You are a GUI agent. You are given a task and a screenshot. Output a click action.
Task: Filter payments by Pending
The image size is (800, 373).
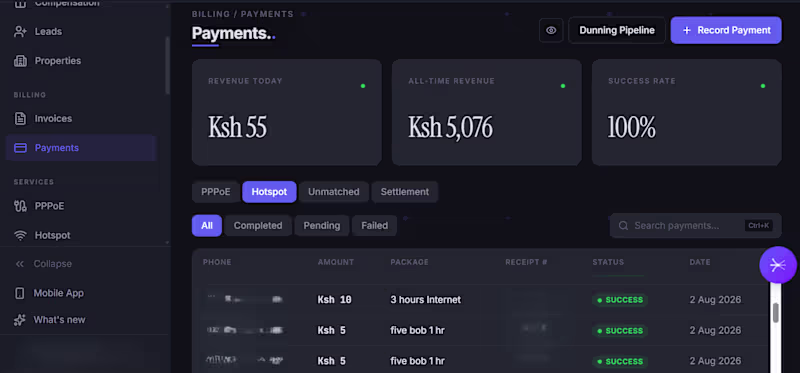coord(321,226)
